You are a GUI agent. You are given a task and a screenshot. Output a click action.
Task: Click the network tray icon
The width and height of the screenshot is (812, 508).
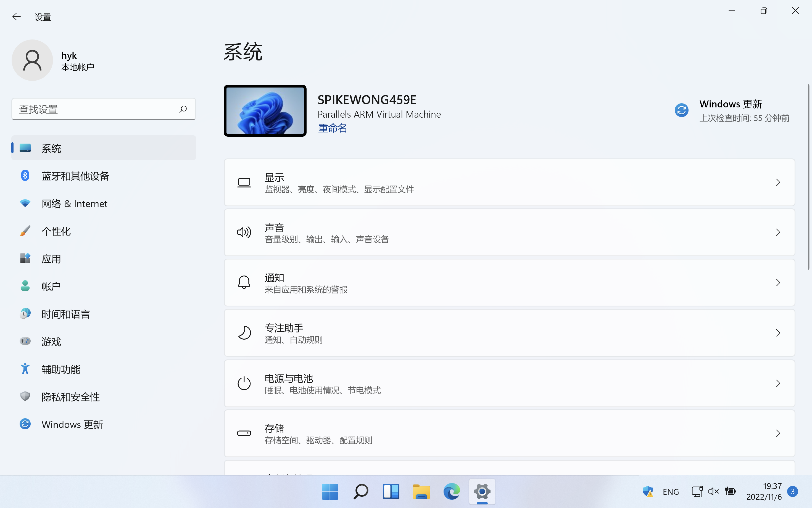click(697, 491)
